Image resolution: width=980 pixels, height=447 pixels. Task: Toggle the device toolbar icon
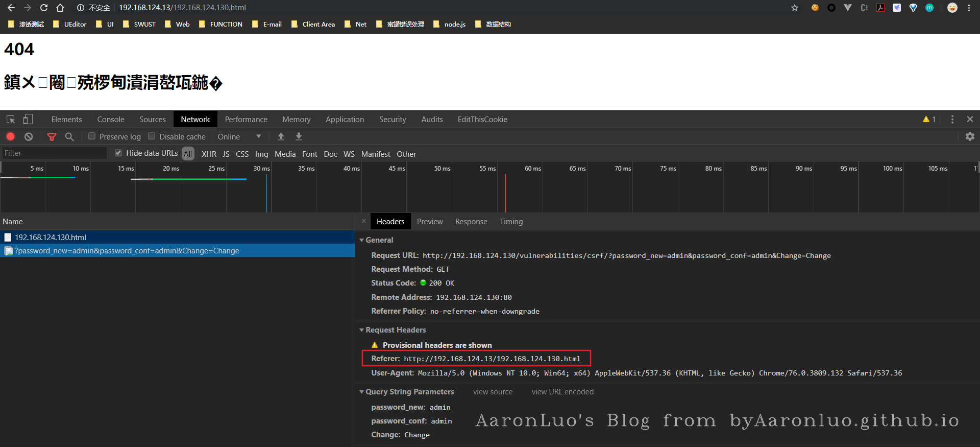tap(28, 119)
